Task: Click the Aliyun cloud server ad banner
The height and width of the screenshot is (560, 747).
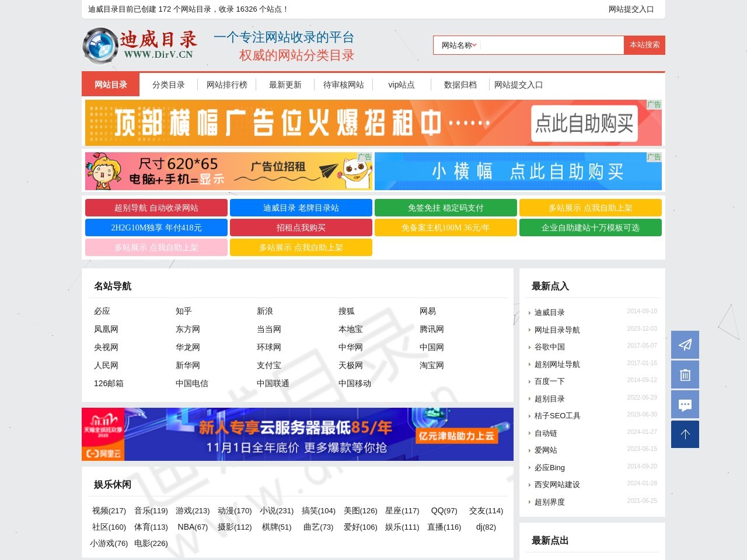Action: point(298,434)
